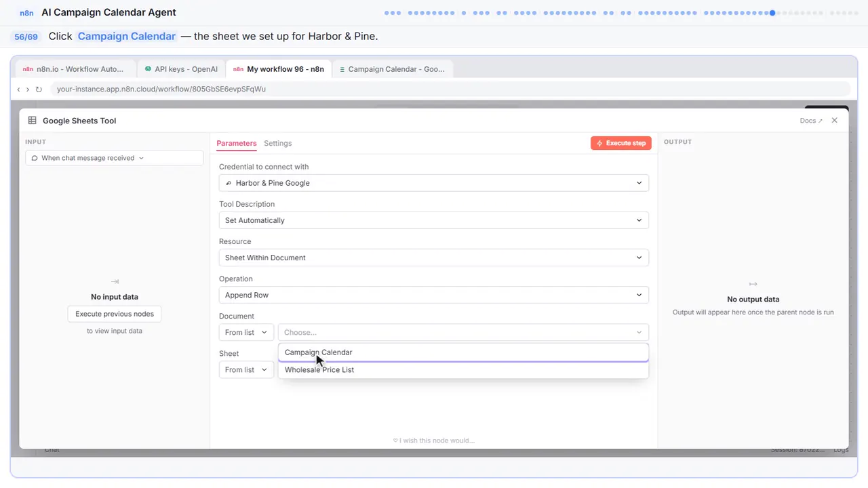This screenshot has width=868, height=488.
Task: Click Execute previous nodes button
Action: click(115, 314)
